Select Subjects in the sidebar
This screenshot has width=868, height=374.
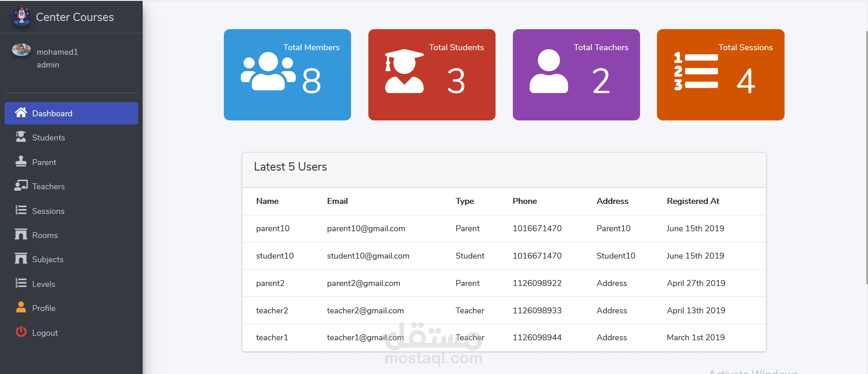[x=71, y=260]
